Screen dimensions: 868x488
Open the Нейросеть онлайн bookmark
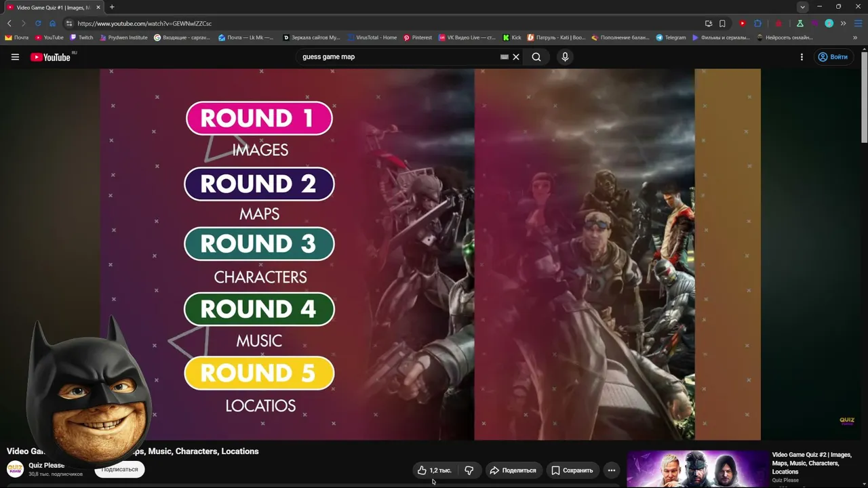click(785, 37)
